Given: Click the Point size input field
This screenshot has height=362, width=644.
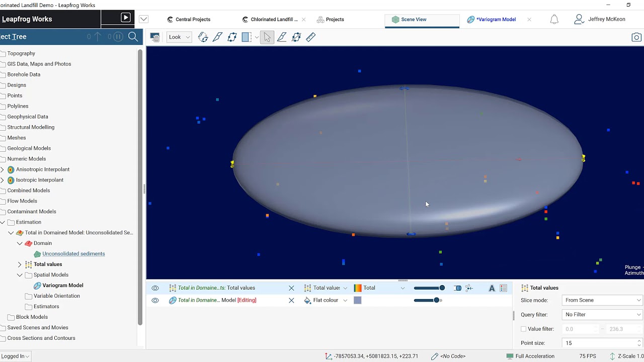Looking at the screenshot, I should [599, 343].
